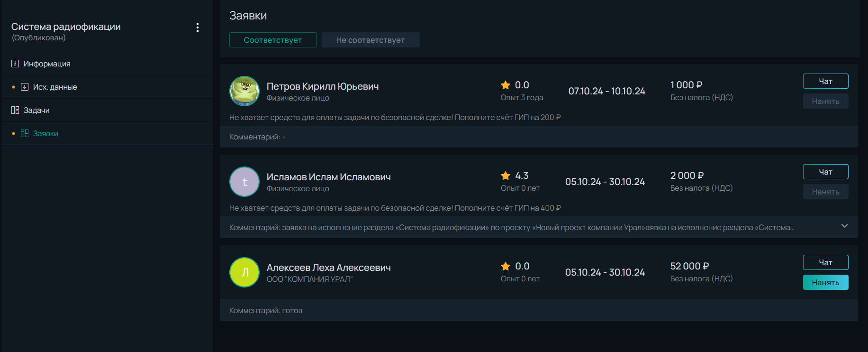Click the Исх. данные download icon
This screenshot has height=352, width=868.
[x=25, y=87]
